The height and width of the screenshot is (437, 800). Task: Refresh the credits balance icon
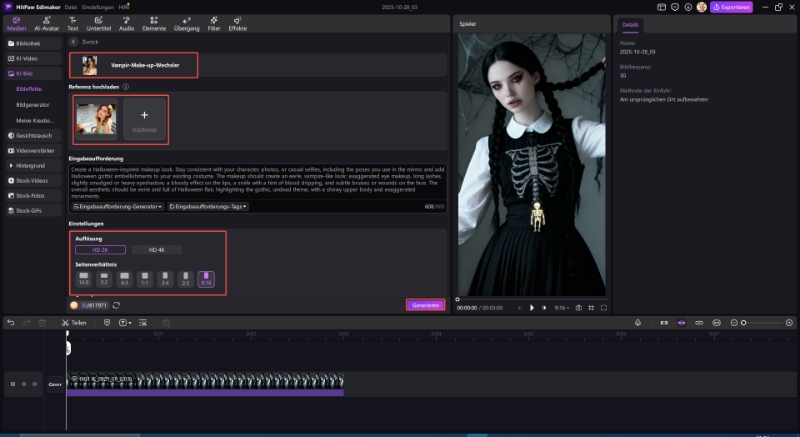click(x=117, y=305)
